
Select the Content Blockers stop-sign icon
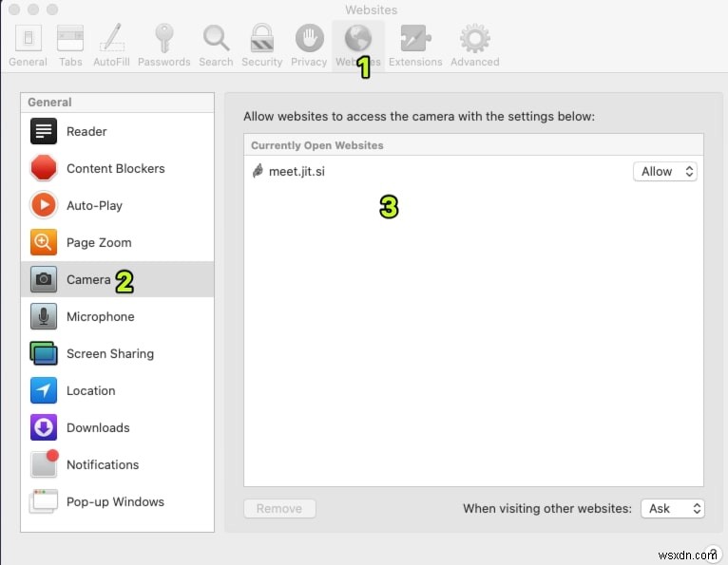[44, 168]
